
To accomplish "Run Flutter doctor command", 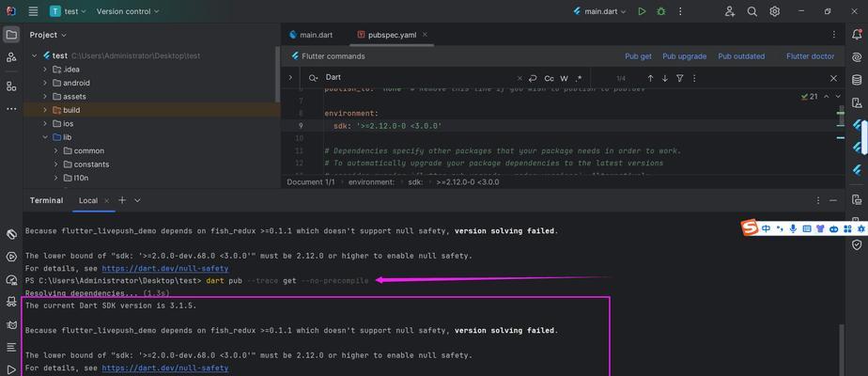I will 810,56.
